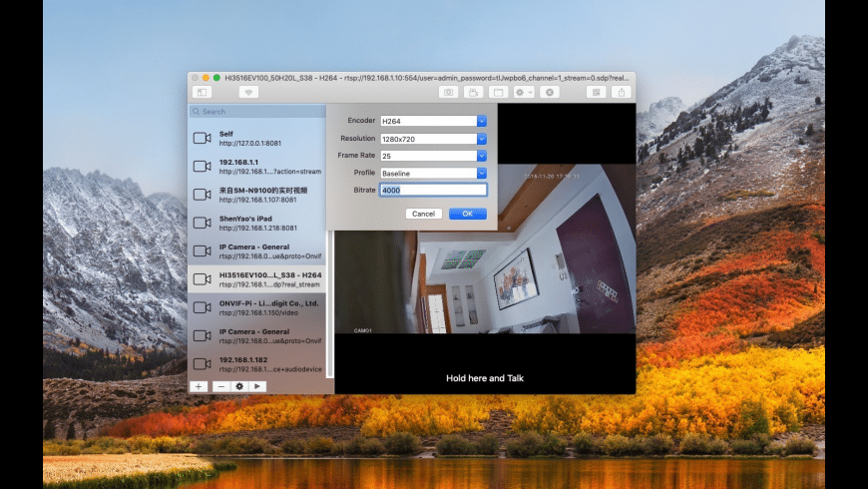Screen dimensions: 868x489
Task: Click the Cancel button in the dialog
Action: tap(423, 214)
